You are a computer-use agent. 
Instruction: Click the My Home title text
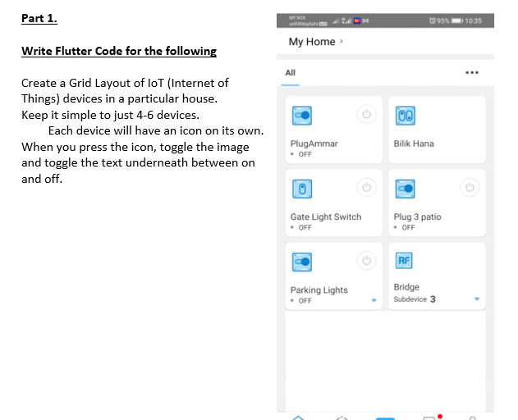pyautogui.click(x=312, y=42)
